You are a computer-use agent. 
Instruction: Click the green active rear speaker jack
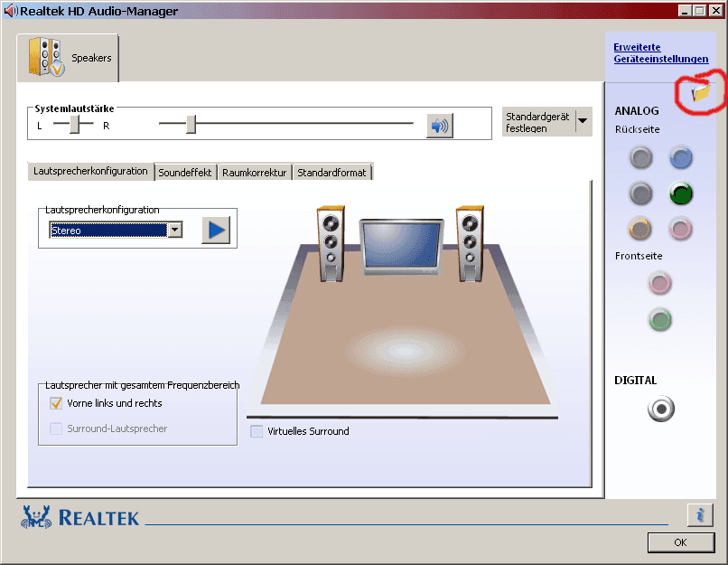point(681,193)
